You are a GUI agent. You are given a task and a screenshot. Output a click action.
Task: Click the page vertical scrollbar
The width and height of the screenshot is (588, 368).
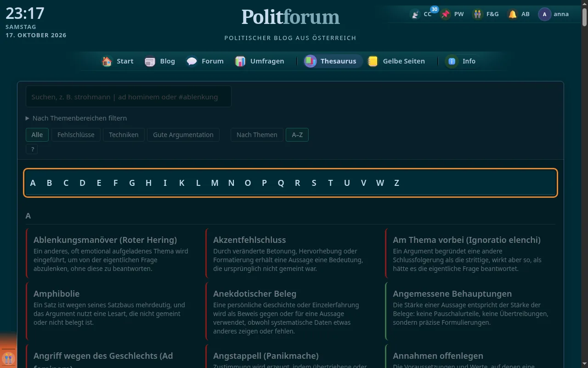(x=584, y=184)
